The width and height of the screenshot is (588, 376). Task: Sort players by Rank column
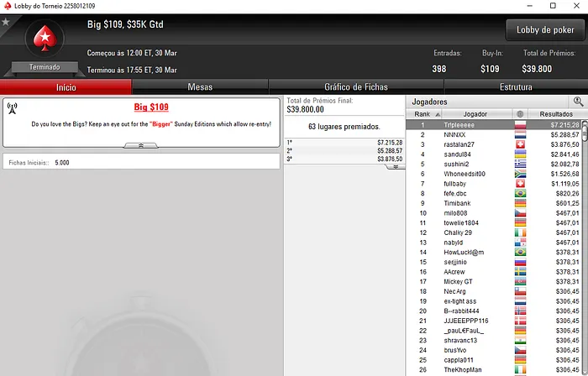(x=424, y=114)
